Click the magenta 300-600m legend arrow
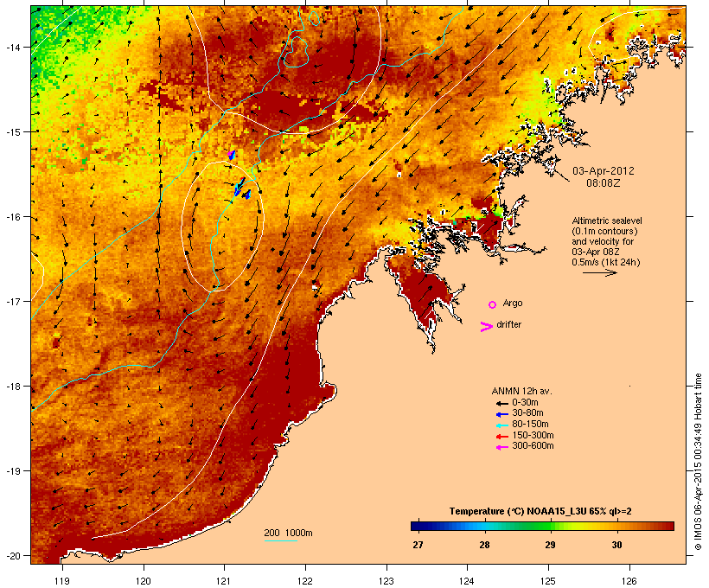Screen dimensions: 709x588 click(501, 447)
